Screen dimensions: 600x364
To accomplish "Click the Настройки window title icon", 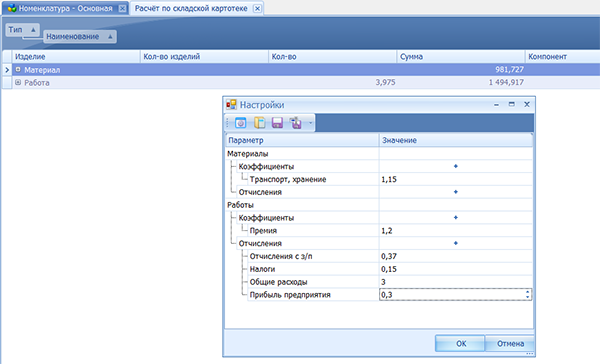I will [231, 104].
